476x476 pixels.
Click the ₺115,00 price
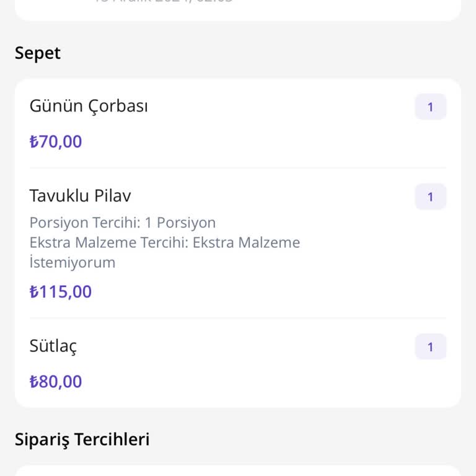(x=61, y=291)
